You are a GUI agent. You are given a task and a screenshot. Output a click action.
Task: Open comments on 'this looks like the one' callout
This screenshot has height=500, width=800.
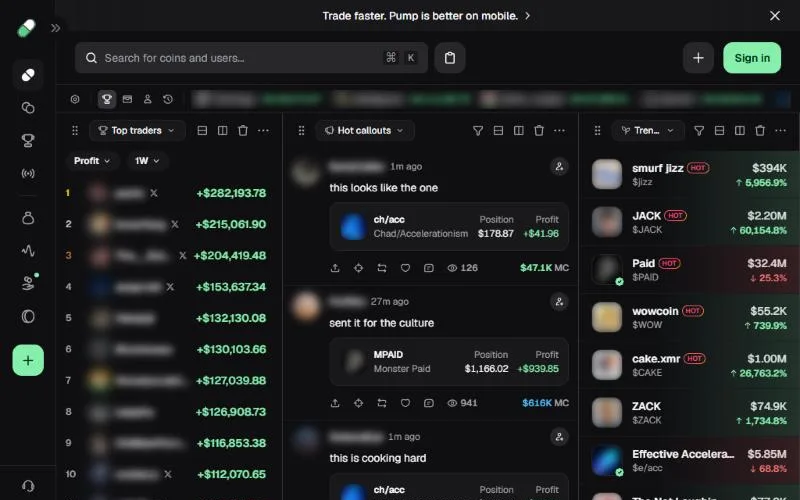click(429, 268)
